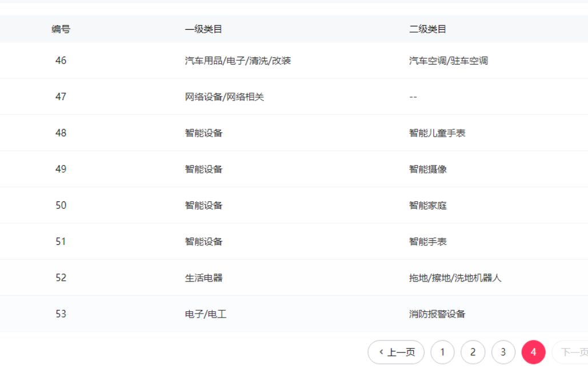Image resolution: width=588 pixels, height=381 pixels.
Task: Click 汽车用品/电子/清洗/改装 category cell
Action: [238, 61]
